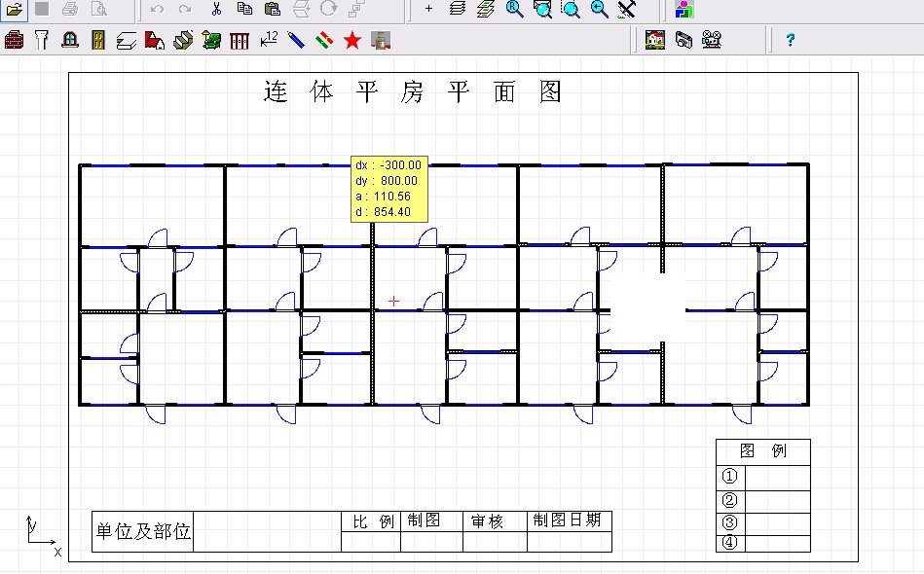Click the open file folder icon
This screenshot has width=924, height=574.
[x=15, y=9]
